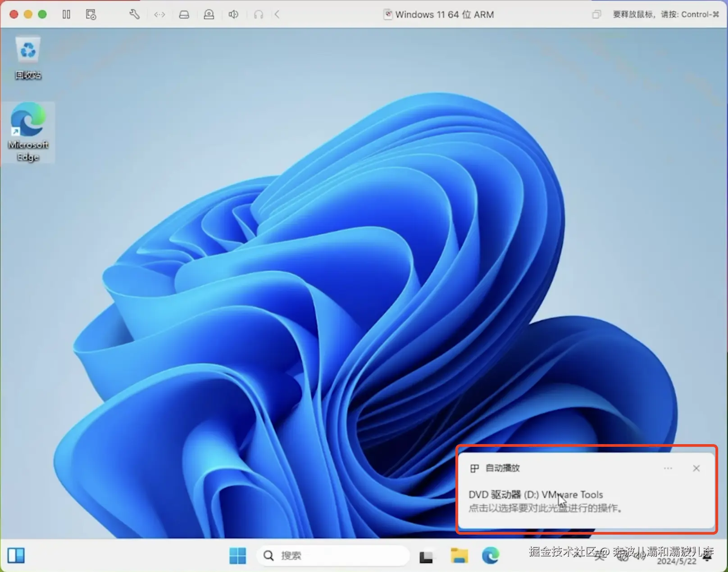
Task: Open the Windows Start menu
Action: click(x=237, y=555)
